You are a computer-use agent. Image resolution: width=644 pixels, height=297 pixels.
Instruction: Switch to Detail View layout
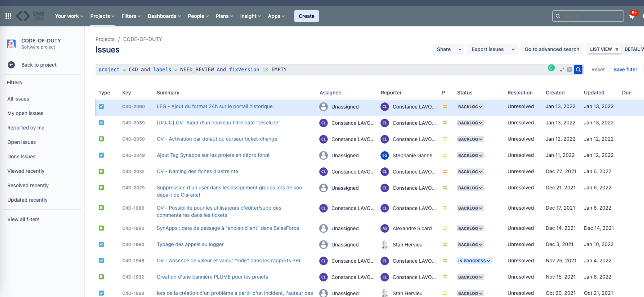point(634,49)
